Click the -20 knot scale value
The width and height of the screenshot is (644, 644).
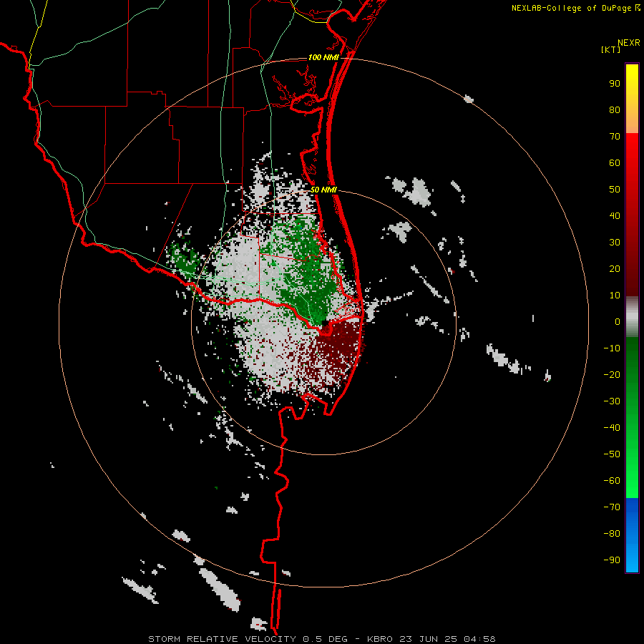612,375
